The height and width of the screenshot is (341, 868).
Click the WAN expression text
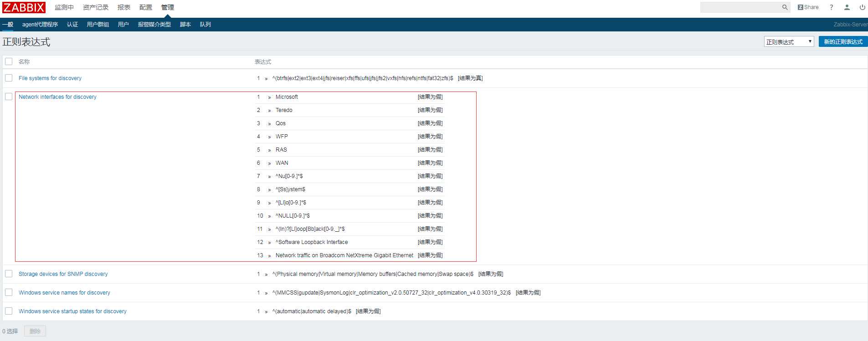[x=282, y=163]
